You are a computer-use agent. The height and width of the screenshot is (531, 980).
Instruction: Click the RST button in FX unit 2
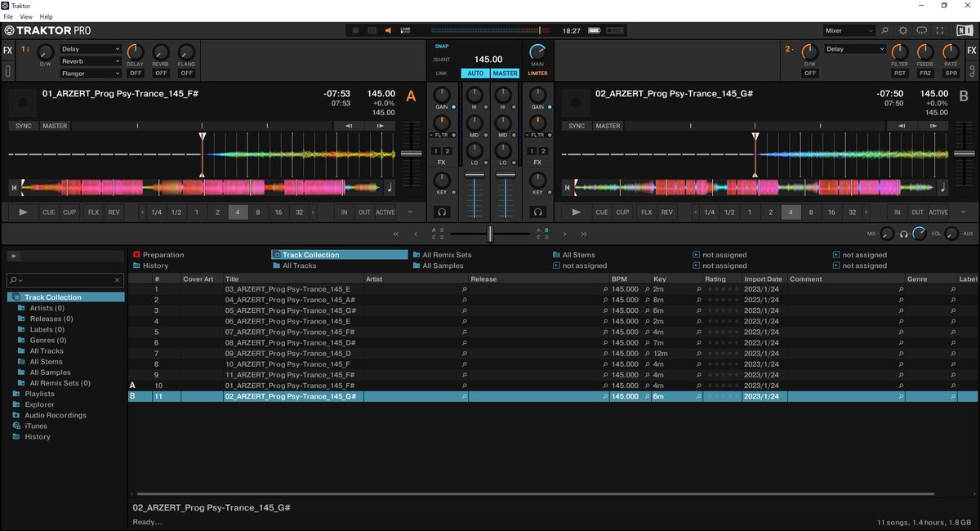click(x=900, y=73)
